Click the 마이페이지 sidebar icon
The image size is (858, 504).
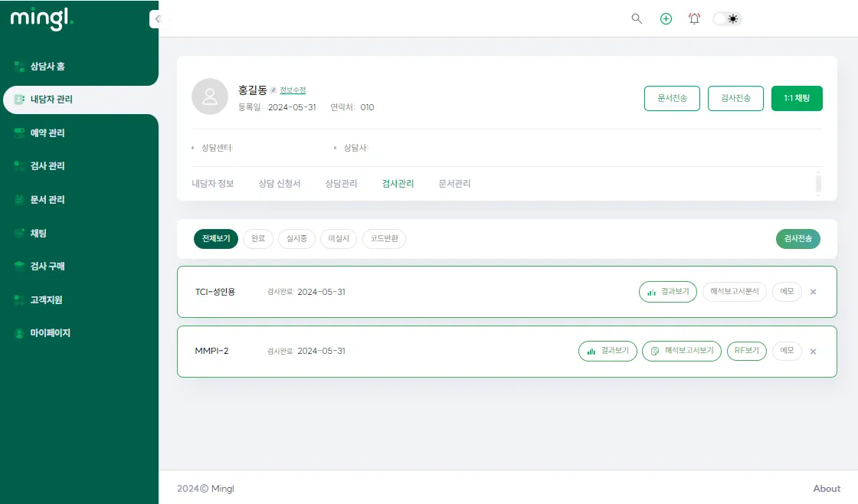(20, 333)
